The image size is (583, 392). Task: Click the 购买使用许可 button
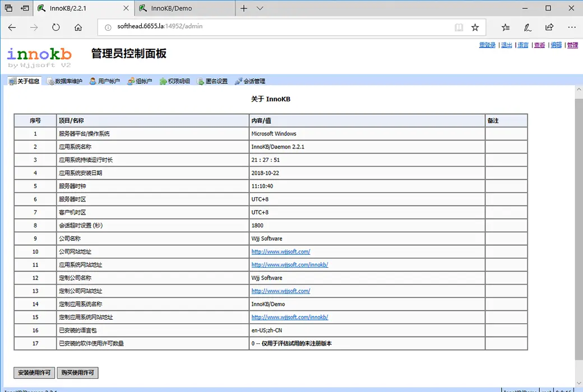point(78,372)
